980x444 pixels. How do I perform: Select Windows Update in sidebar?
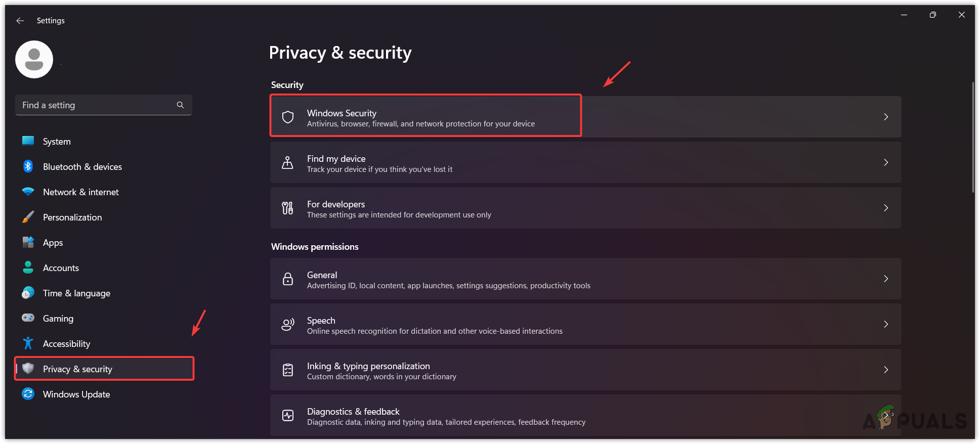(x=76, y=394)
